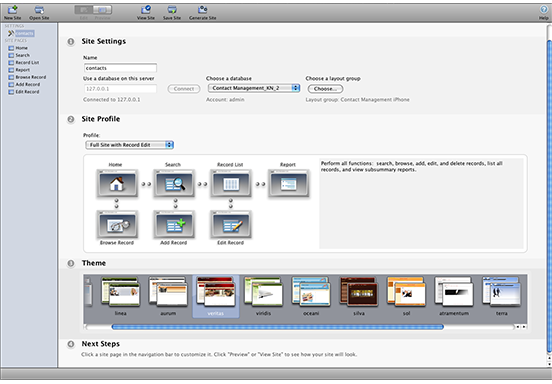Image resolution: width=552 pixels, height=384 pixels.
Task: Select the atramentum theme thumbnail
Action: point(454,292)
